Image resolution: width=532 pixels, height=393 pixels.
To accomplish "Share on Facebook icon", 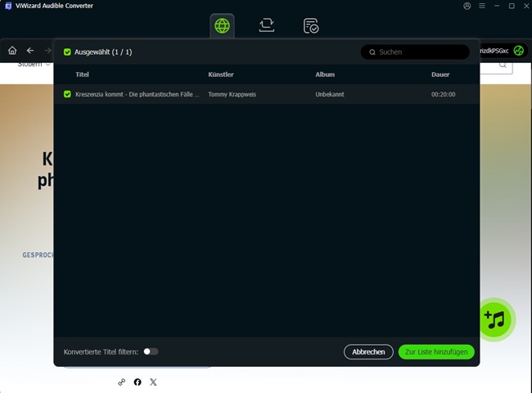I will point(138,382).
